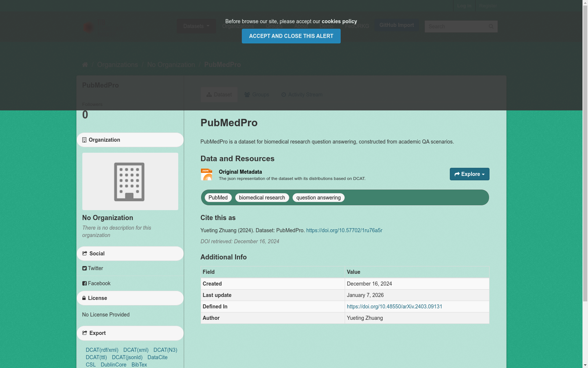Export as DCAT(xml)

point(136,350)
